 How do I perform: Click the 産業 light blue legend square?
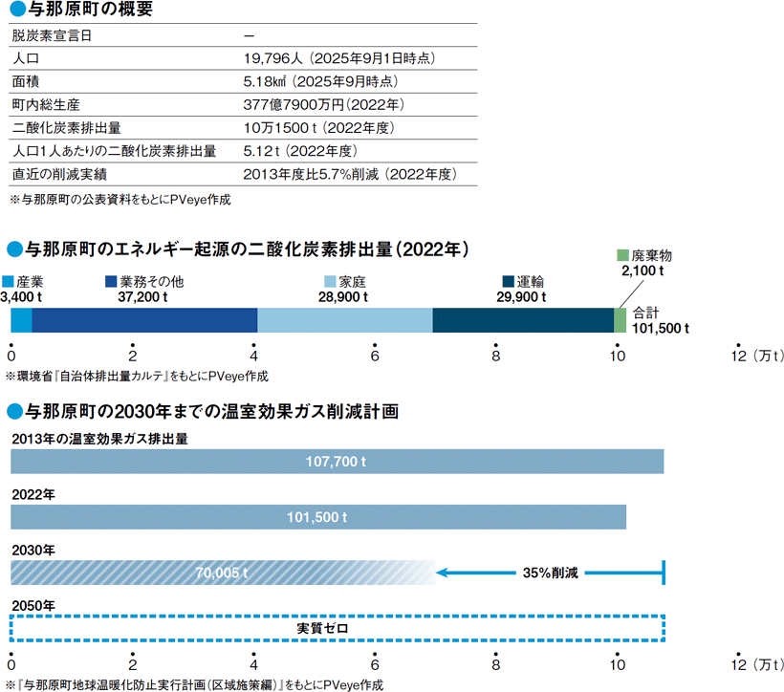[x=9, y=282]
